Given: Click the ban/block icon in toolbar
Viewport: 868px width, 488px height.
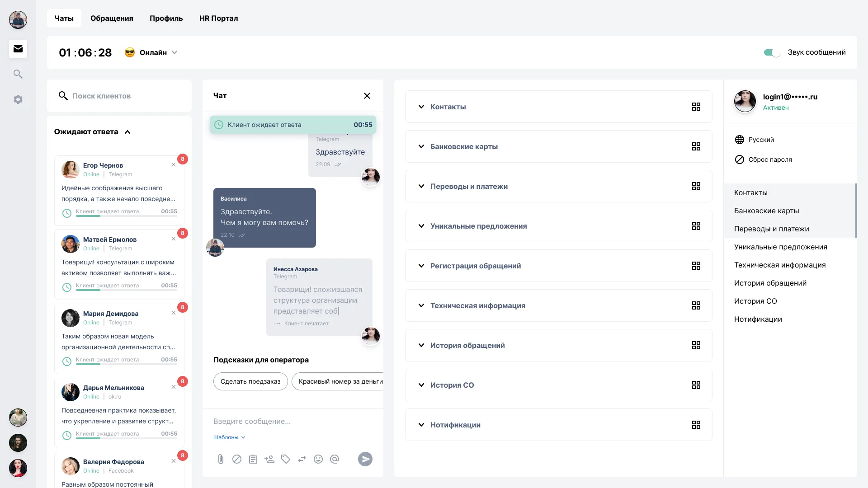Looking at the screenshot, I should tap(237, 459).
